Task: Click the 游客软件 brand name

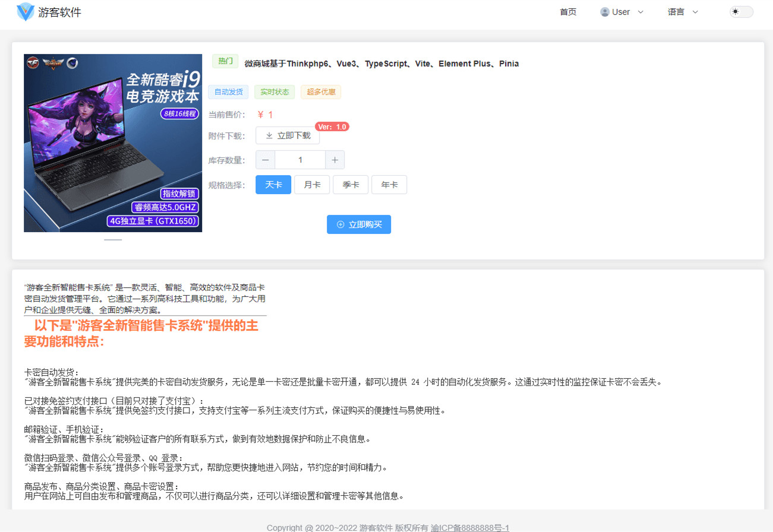Action: point(59,12)
